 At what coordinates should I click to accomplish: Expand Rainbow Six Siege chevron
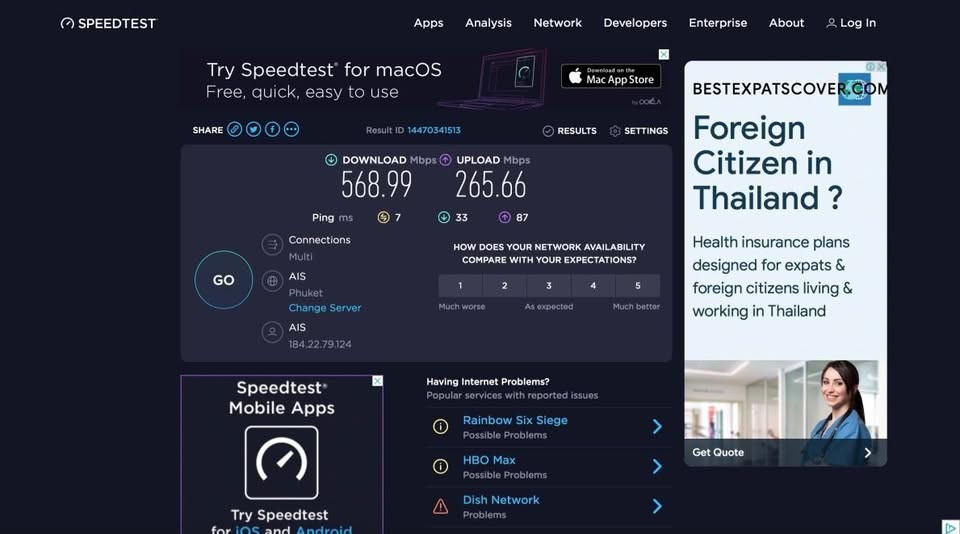tap(657, 427)
